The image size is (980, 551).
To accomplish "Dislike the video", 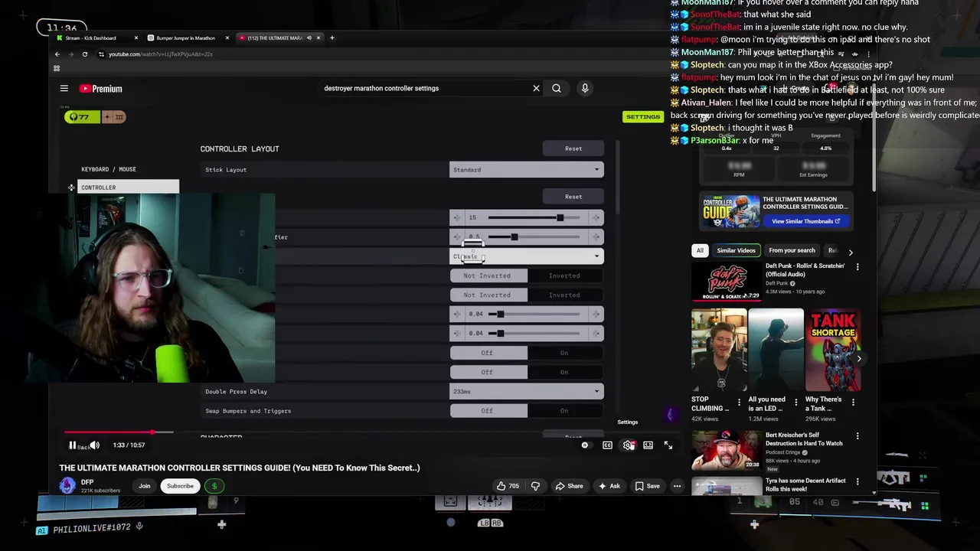I will pyautogui.click(x=535, y=486).
